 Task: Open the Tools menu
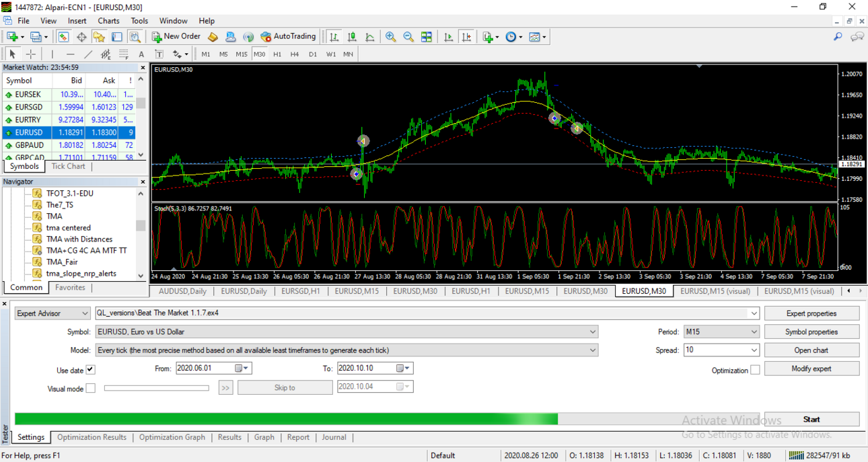click(139, 21)
